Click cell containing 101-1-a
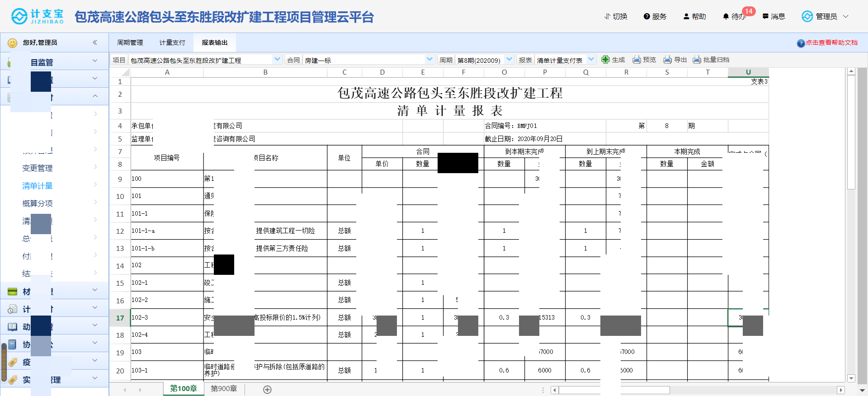This screenshot has height=396, width=868. pos(167,231)
